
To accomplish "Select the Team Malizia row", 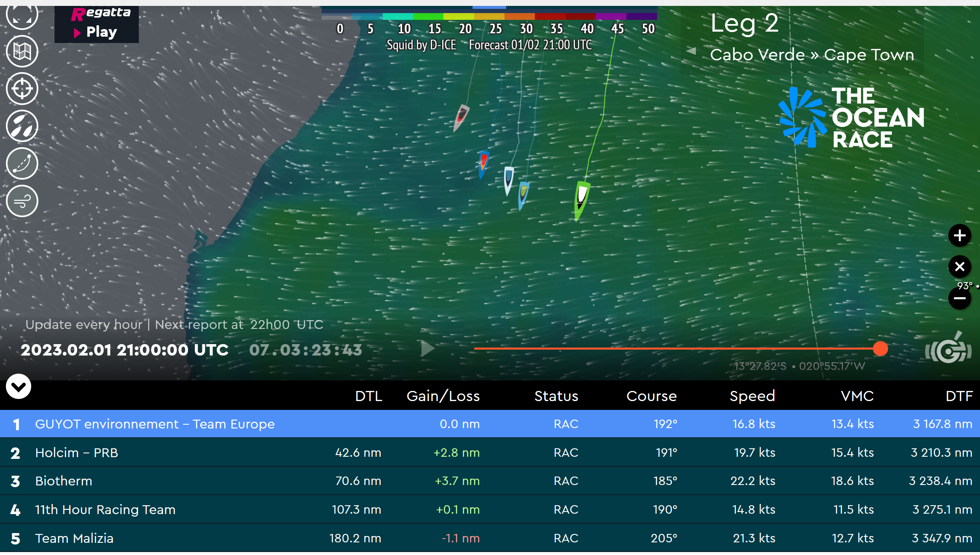I will coord(490,538).
